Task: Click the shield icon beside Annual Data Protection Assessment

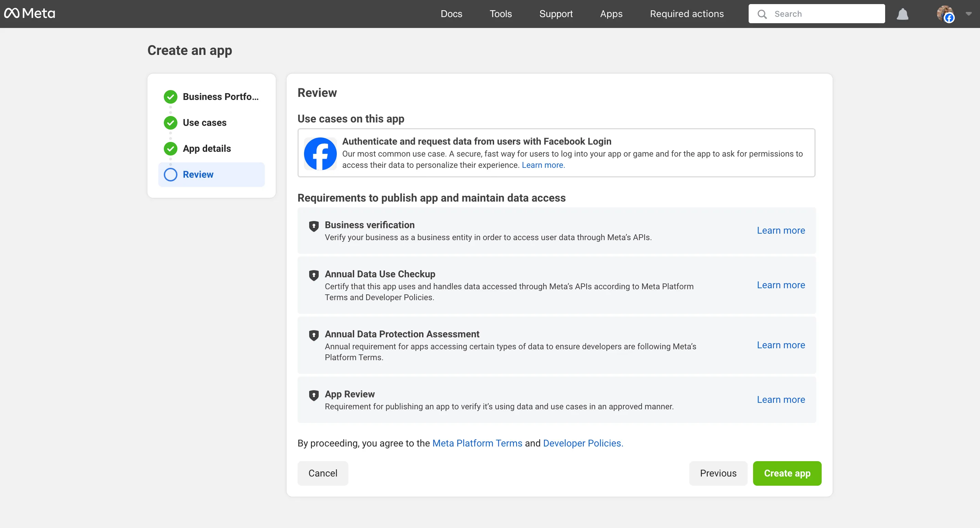Action: coord(314,335)
